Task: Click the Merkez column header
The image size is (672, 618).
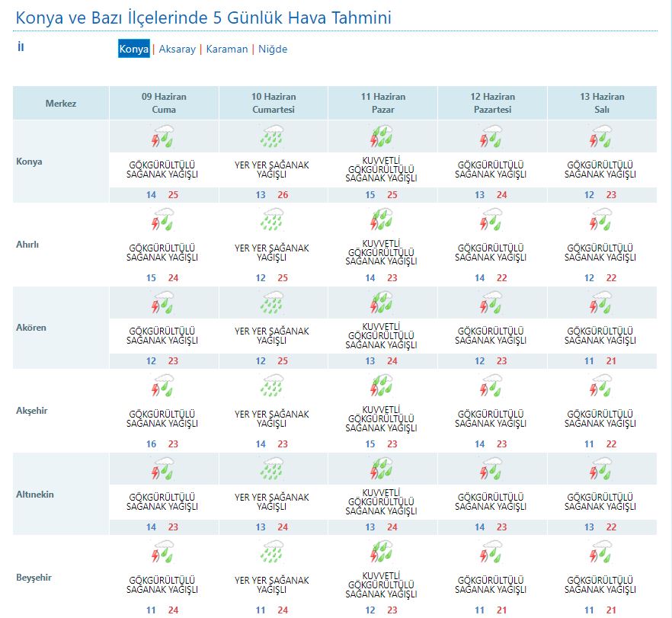Action: click(61, 104)
